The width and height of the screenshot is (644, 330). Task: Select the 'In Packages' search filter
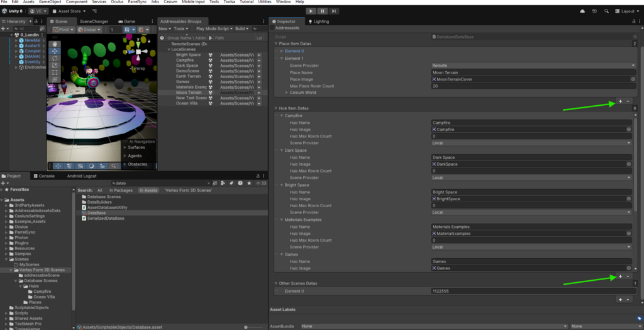click(121, 190)
